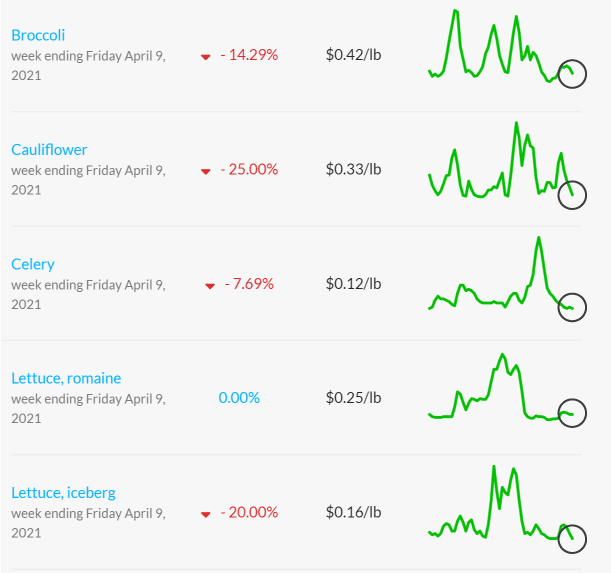Open the Cauliflower commodity link
611x573 pixels.
(49, 150)
